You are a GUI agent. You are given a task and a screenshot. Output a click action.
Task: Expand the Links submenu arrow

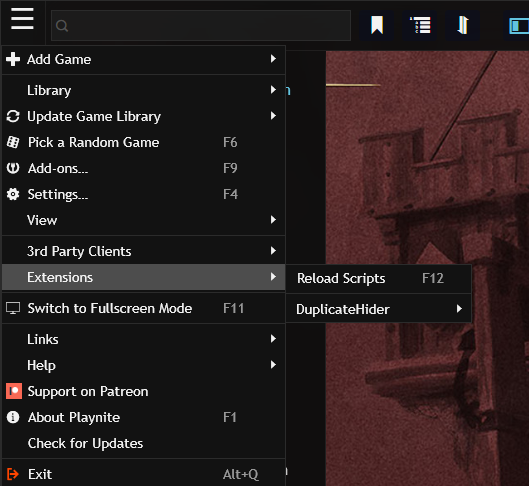coord(273,339)
